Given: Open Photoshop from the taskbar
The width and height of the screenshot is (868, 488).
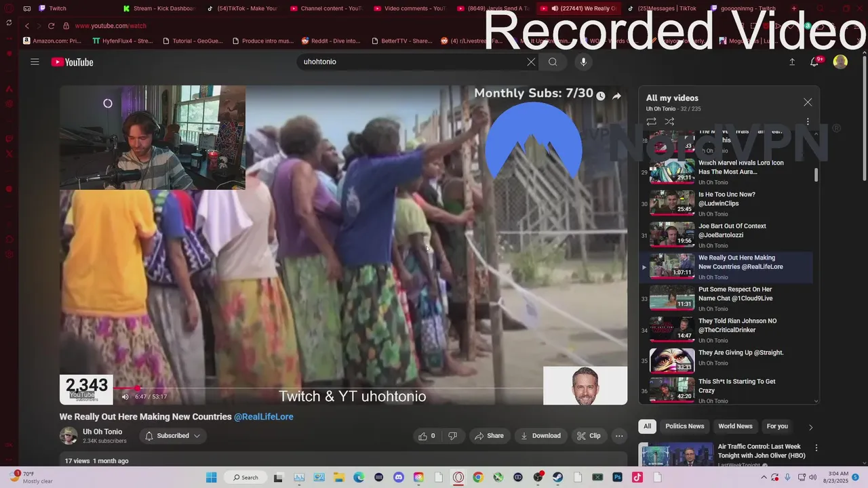Looking at the screenshot, I should pyautogui.click(x=618, y=477).
